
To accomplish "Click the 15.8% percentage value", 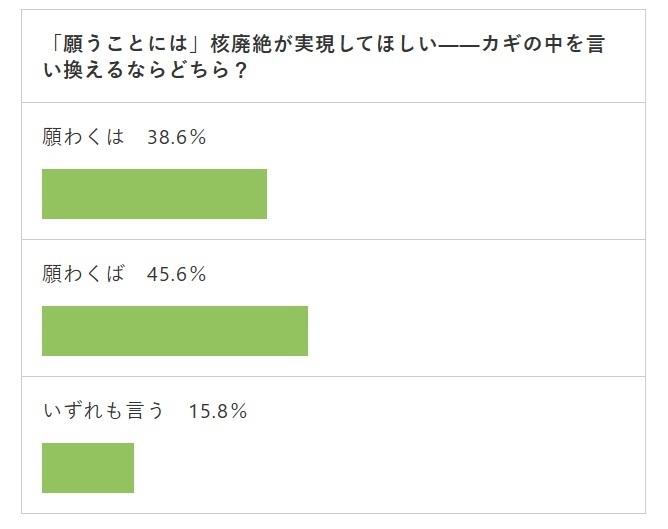I will tap(218, 411).
